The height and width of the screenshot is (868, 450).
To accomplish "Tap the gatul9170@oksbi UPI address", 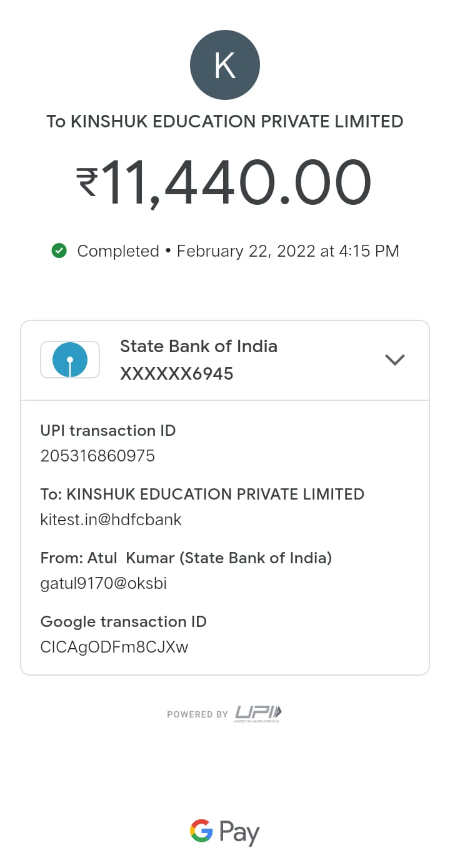I will 103,583.
